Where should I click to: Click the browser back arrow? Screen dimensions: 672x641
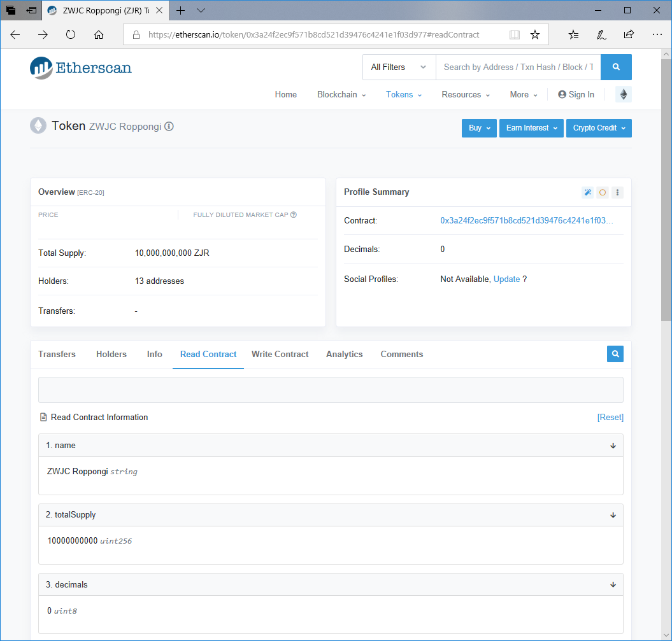pyautogui.click(x=15, y=34)
